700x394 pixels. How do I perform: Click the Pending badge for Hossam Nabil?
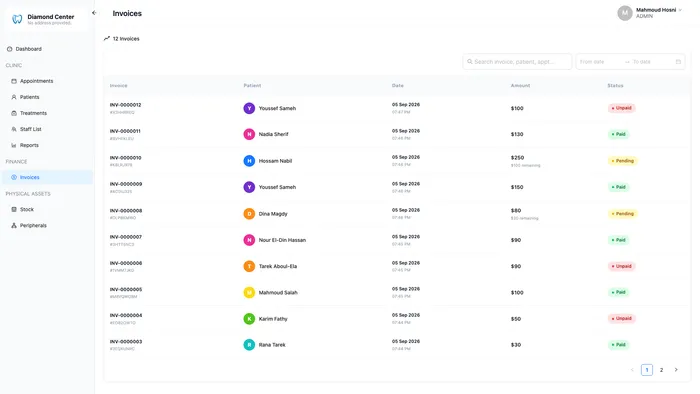(622, 161)
